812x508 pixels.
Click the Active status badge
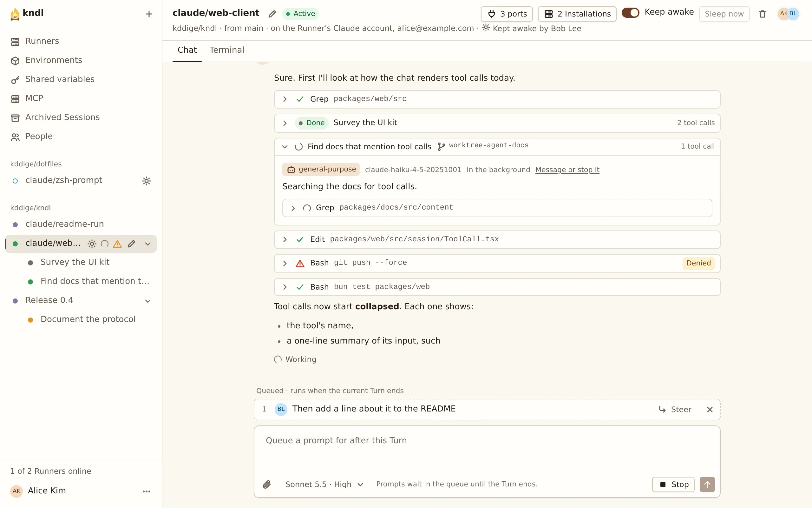(x=301, y=14)
